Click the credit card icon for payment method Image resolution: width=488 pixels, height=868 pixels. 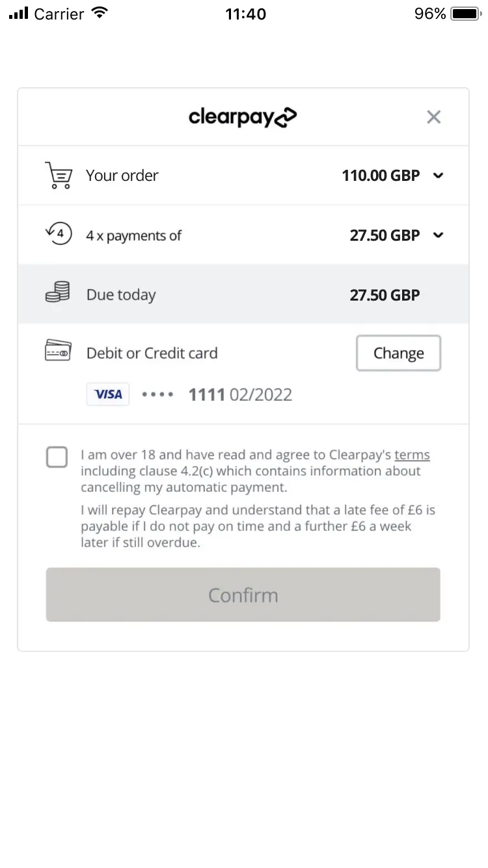[57, 352]
